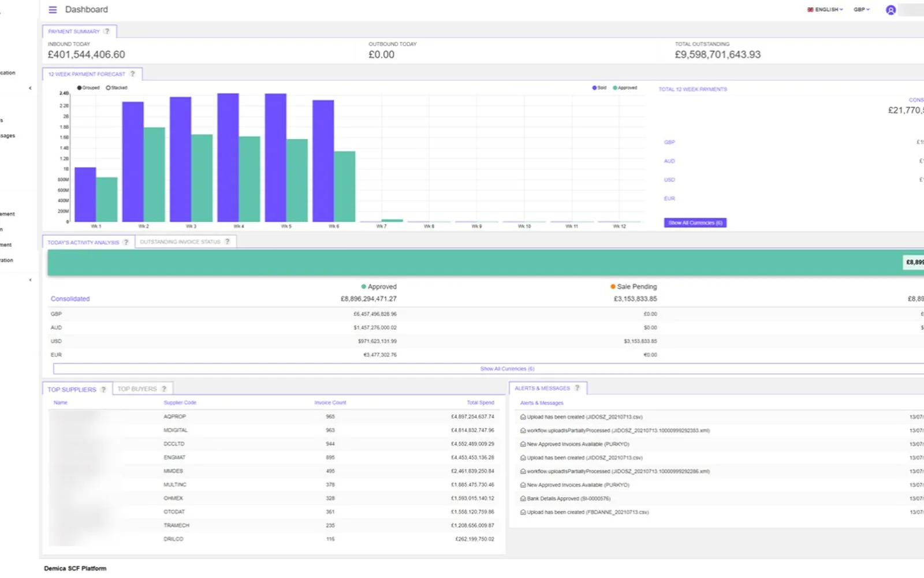
Task: Open the Bank Details Approved alert message
Action: coord(569,498)
